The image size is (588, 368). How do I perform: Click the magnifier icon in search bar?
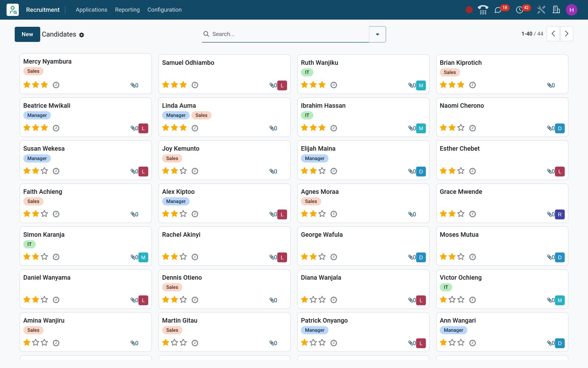tap(206, 34)
